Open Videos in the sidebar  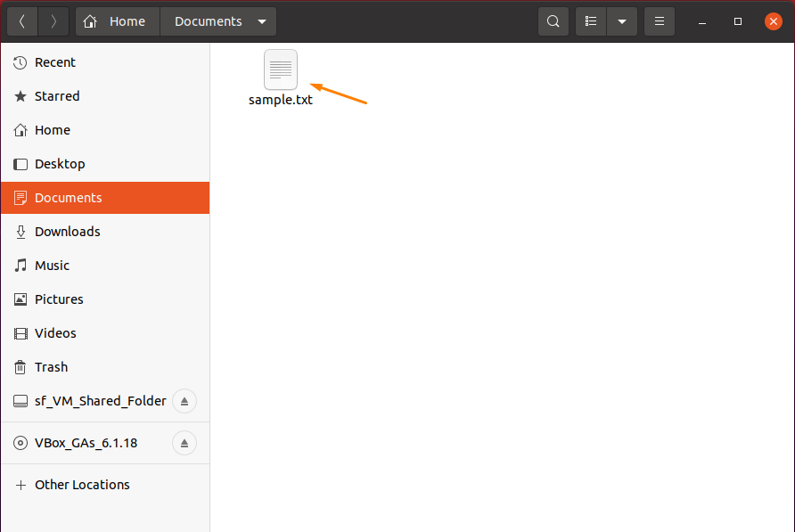coord(105,333)
